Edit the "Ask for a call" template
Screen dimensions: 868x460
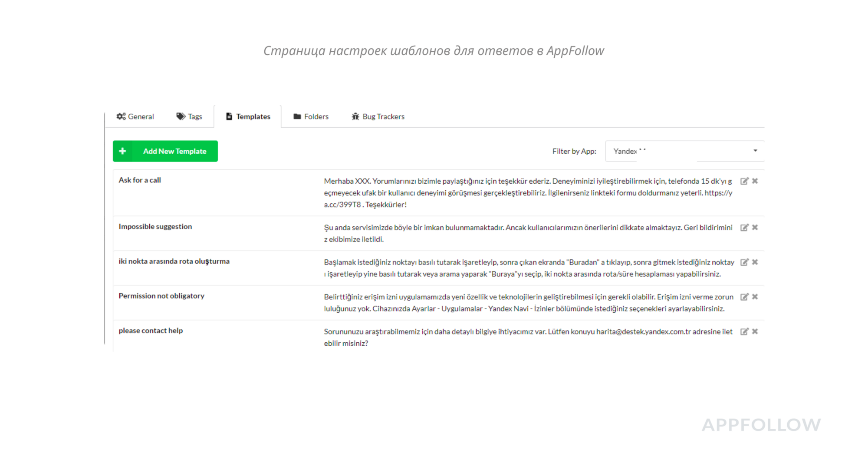[x=744, y=181]
